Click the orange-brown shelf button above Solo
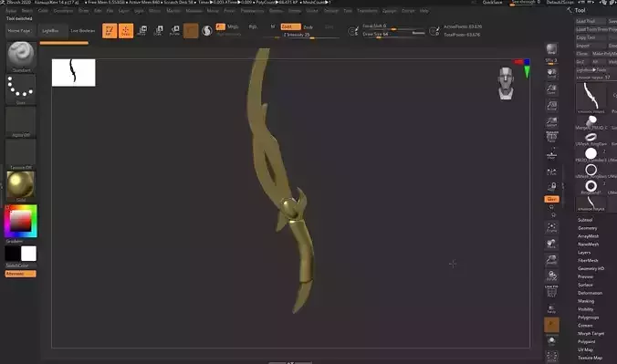The image size is (617, 364). tap(551, 325)
